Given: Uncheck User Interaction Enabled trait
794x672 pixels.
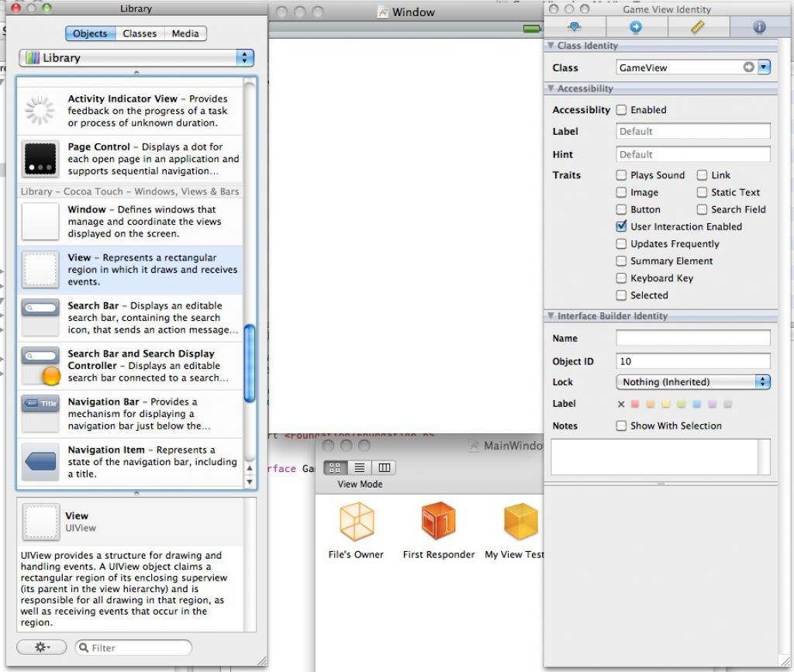Looking at the screenshot, I should click(621, 227).
